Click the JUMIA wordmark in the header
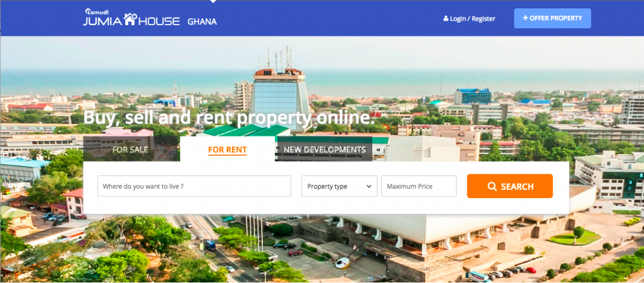 103,21
